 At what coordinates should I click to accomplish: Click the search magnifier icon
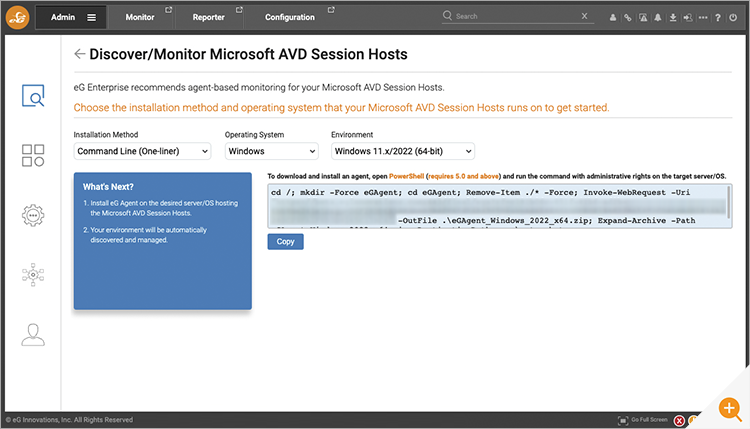tap(447, 16)
